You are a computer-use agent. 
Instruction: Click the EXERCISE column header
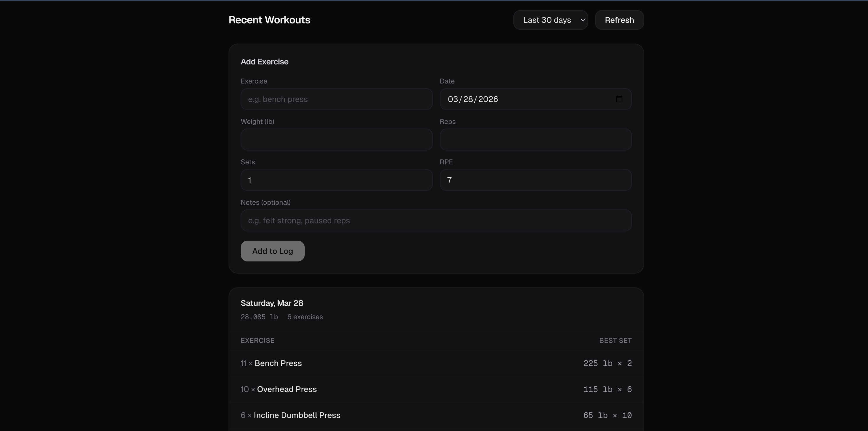257,341
